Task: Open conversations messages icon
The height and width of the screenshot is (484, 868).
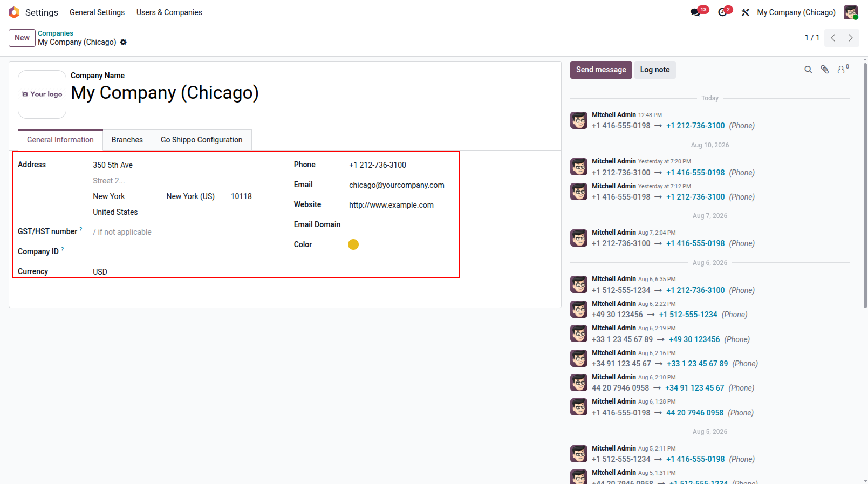Action: tap(696, 12)
